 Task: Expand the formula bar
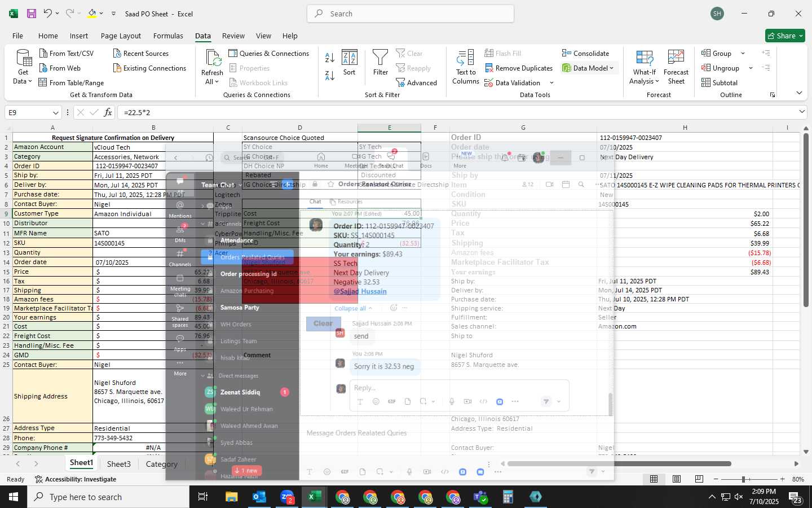[x=802, y=112]
